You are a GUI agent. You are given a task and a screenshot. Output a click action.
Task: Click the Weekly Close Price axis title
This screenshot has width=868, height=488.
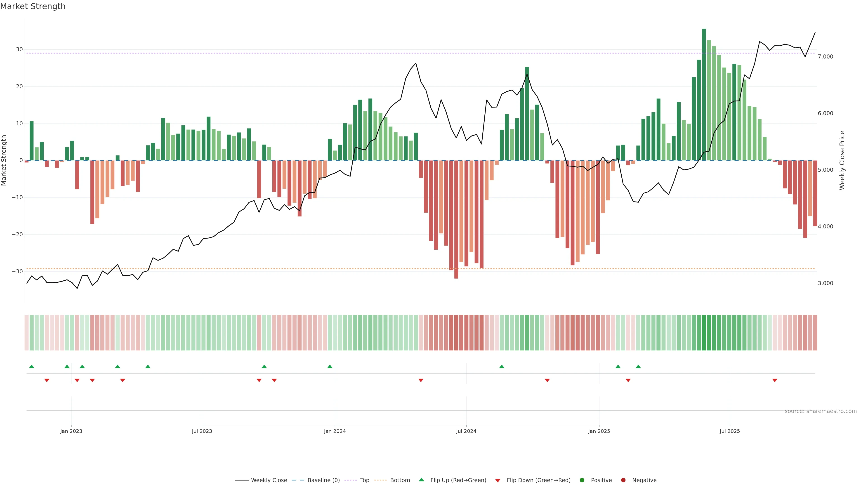tap(842, 160)
